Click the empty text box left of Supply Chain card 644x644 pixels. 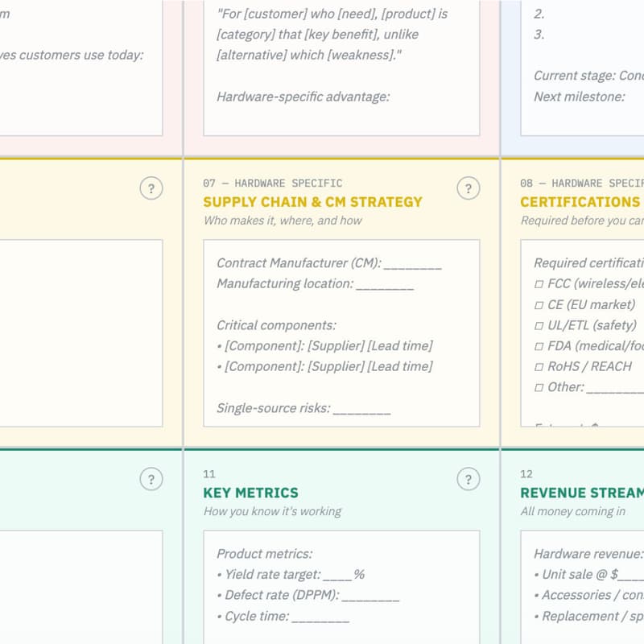click(x=81, y=333)
